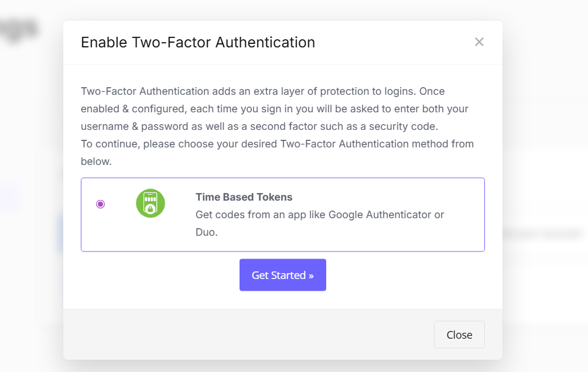The image size is (588, 372).
Task: Click the "Time Based Tokens" heading
Action: pyautogui.click(x=244, y=197)
